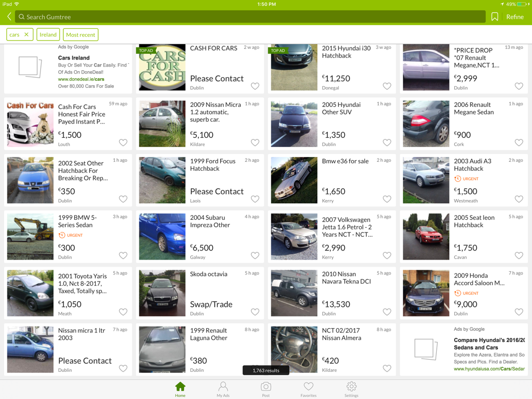Tap the 1:50 PM clock
This screenshot has height=399, width=532.
267,4
